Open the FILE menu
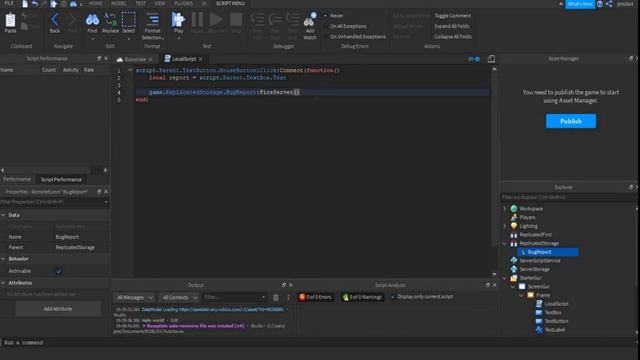The width and height of the screenshot is (640, 360). [x=9, y=3]
